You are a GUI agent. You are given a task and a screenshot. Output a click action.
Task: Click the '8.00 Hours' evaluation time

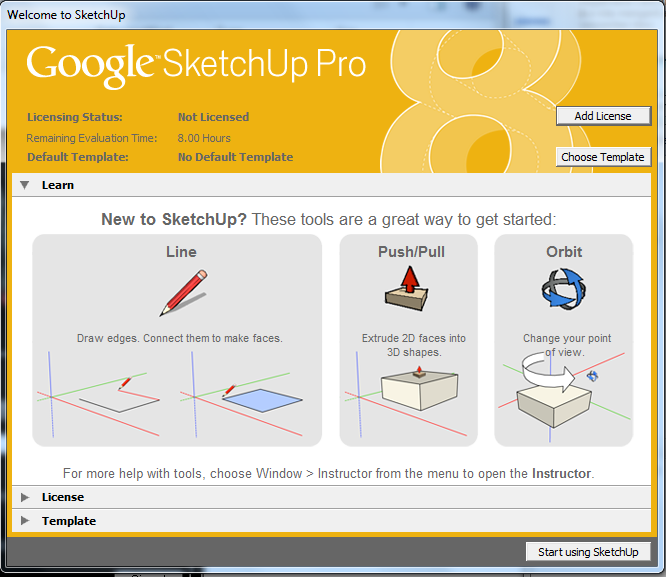click(x=204, y=138)
